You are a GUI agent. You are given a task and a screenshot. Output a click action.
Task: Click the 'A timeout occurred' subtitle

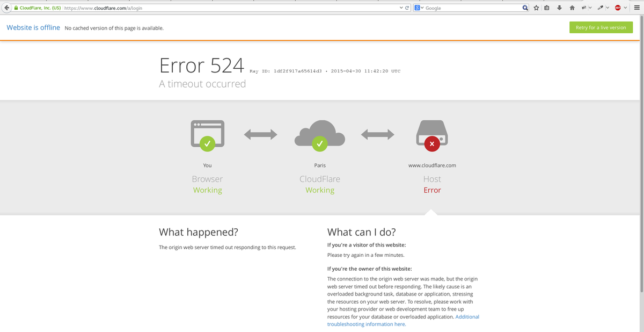[202, 84]
